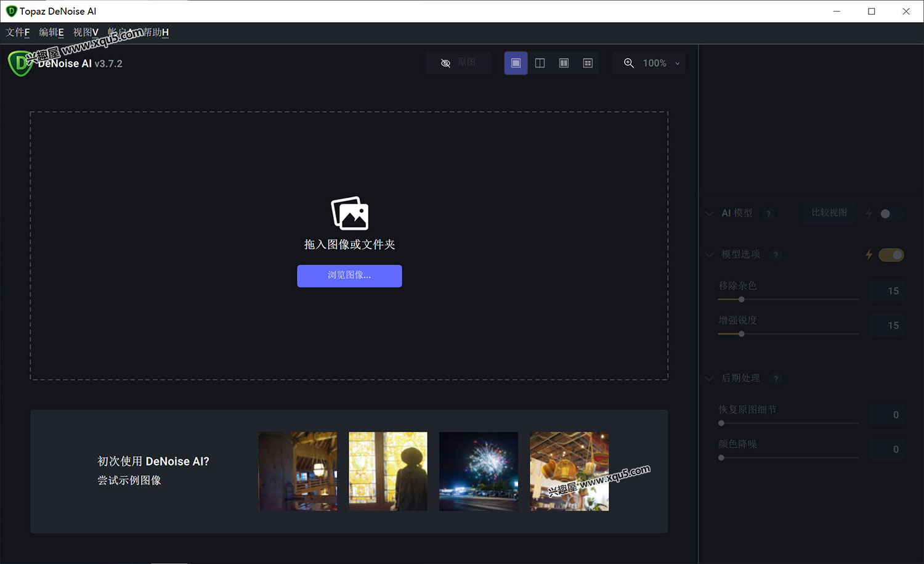The image size is (924, 564).
Task: Click the 尝试示例图像 text
Action: pos(129,480)
